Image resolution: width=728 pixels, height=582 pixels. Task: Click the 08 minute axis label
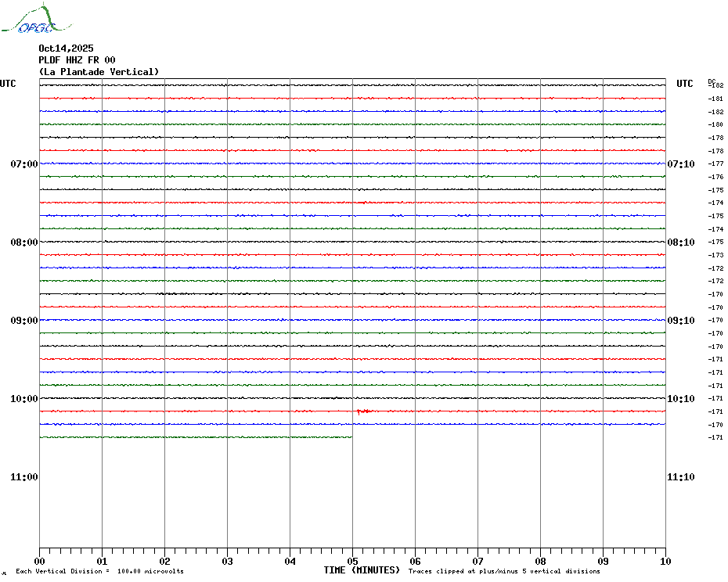540,562
